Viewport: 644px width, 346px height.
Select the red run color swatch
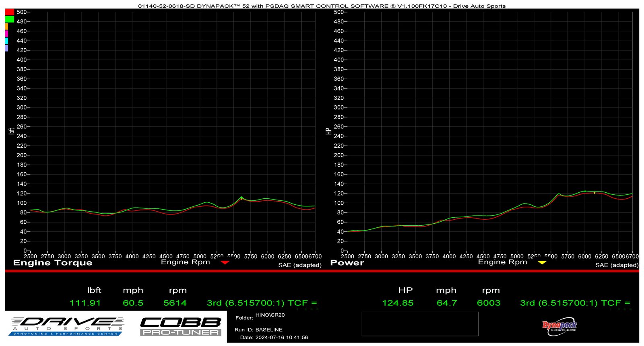(9, 12)
